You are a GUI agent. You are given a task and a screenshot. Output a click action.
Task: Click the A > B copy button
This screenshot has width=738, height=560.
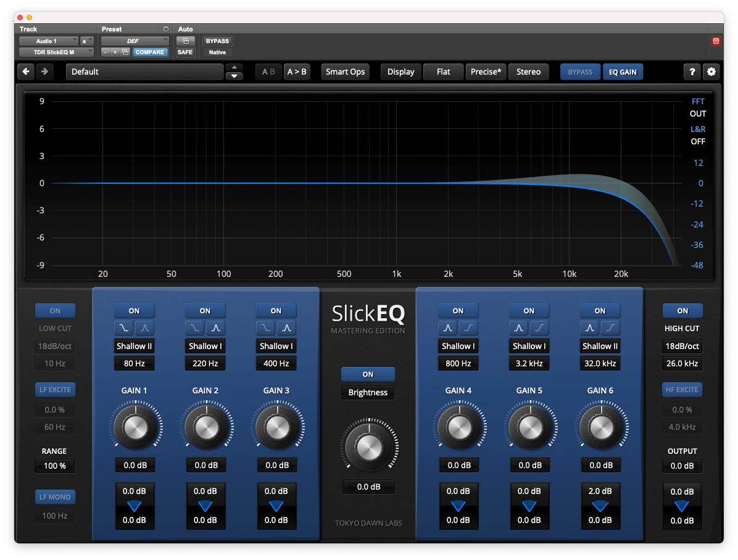click(x=297, y=72)
